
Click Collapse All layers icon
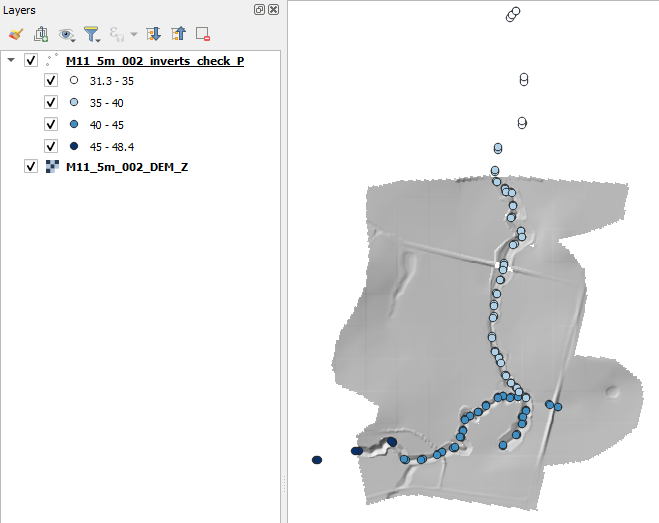[178, 34]
